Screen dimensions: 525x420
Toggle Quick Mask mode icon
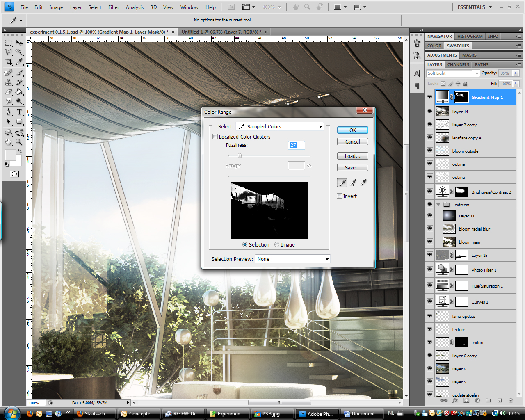(x=14, y=174)
